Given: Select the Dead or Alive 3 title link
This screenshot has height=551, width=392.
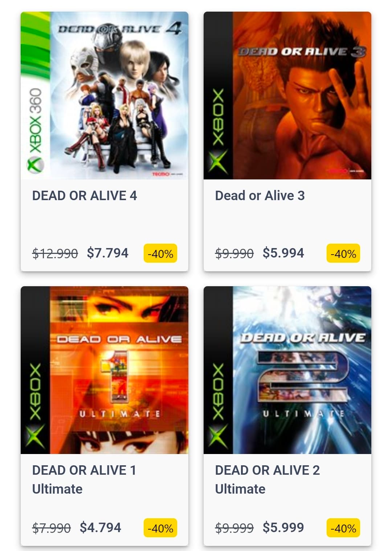Looking at the screenshot, I should [x=260, y=196].
